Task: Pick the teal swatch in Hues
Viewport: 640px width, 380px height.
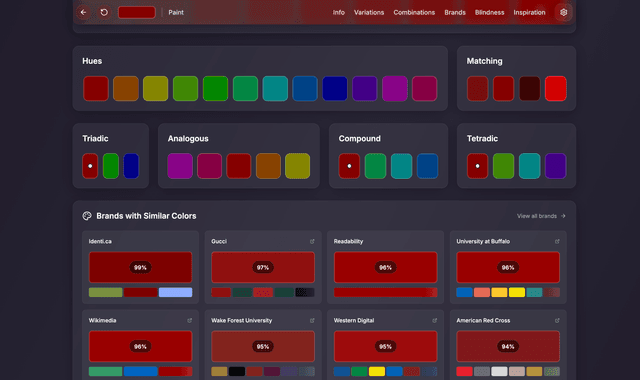Action: [275, 88]
